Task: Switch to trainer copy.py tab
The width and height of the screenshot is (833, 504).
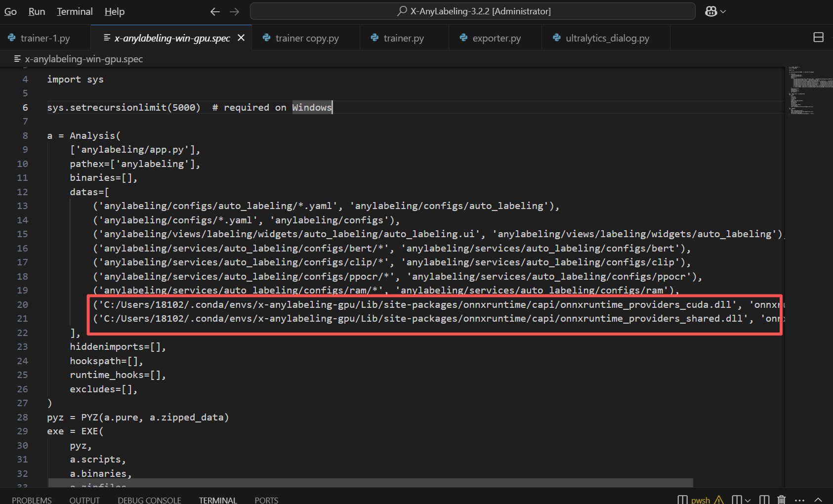Action: click(x=306, y=38)
